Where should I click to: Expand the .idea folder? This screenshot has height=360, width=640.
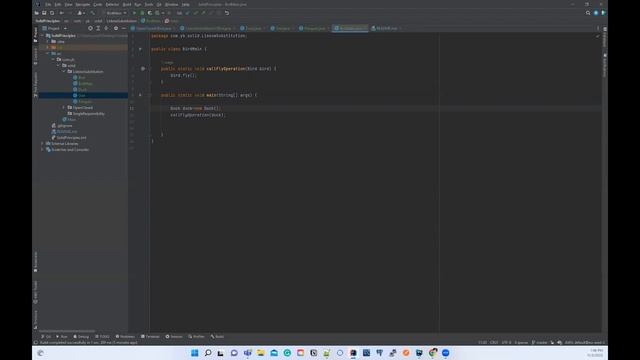tap(48, 42)
